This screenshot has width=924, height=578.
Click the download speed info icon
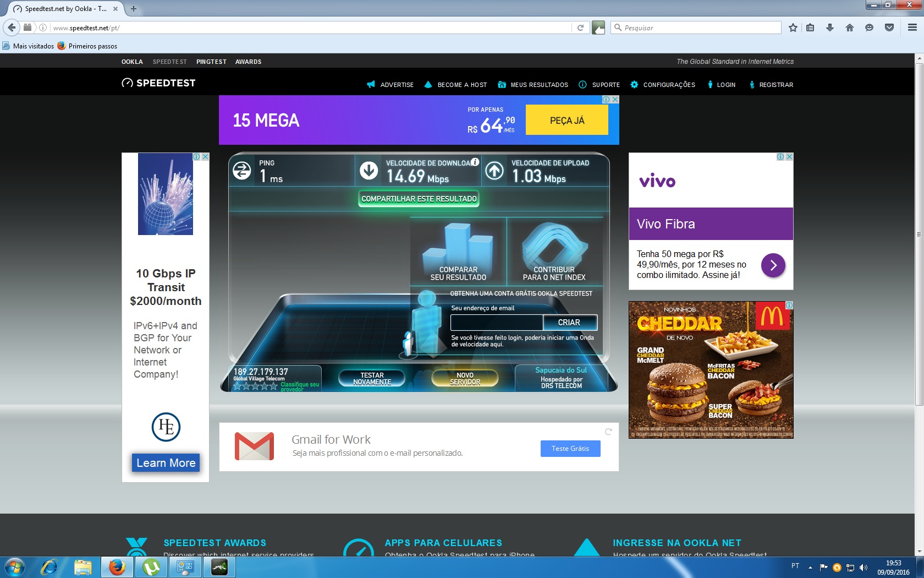tap(475, 162)
